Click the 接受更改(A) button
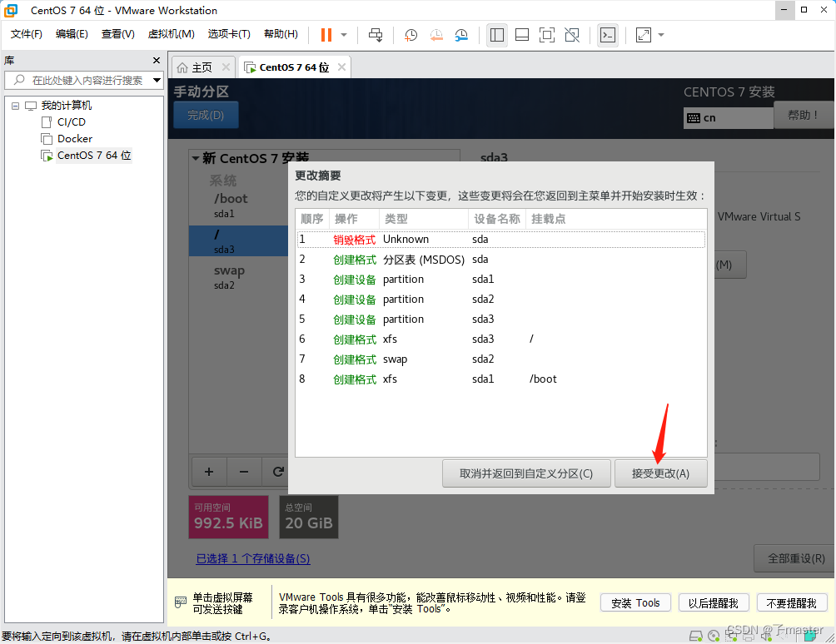This screenshot has width=836, height=644. pyautogui.click(x=660, y=473)
